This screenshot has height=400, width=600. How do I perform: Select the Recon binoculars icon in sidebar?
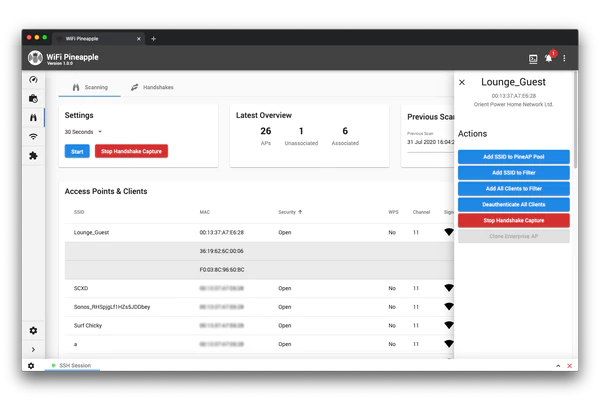click(33, 118)
